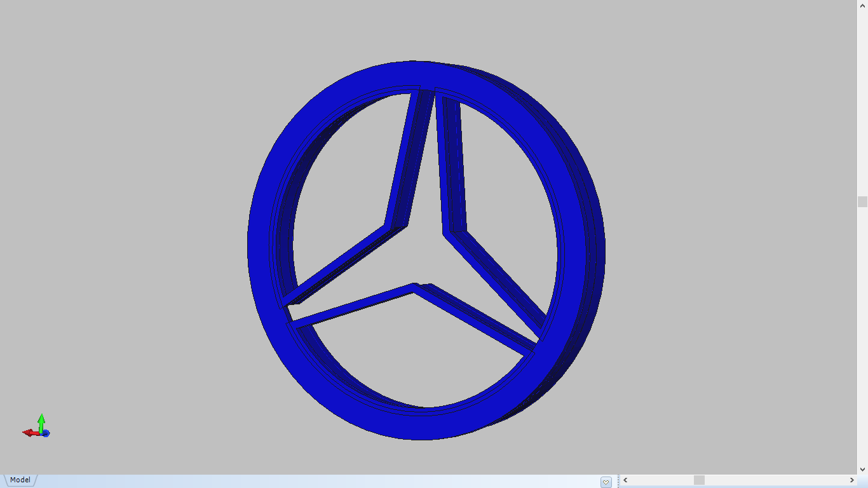Click the blue Z-axis dot of the triad
This screenshot has height=488, width=868.
coord(46,433)
